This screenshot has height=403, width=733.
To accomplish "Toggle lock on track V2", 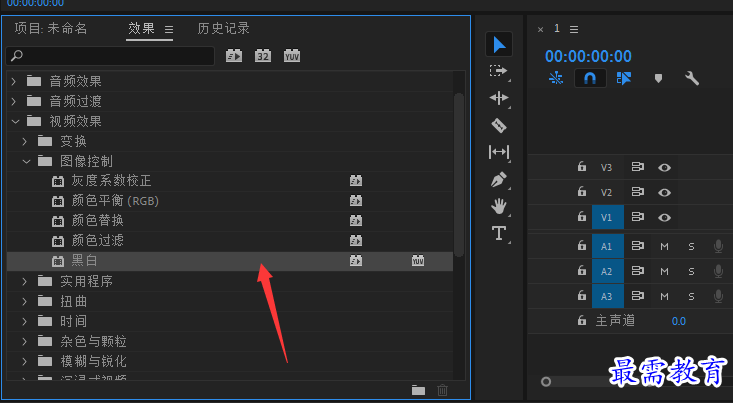I will pyautogui.click(x=582, y=191).
